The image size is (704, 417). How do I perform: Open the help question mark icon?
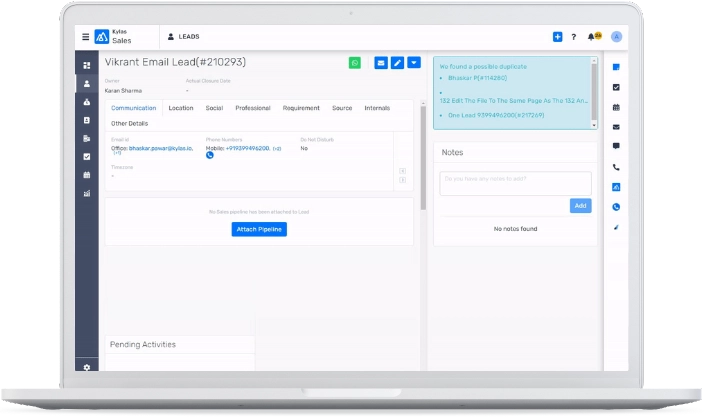(573, 37)
